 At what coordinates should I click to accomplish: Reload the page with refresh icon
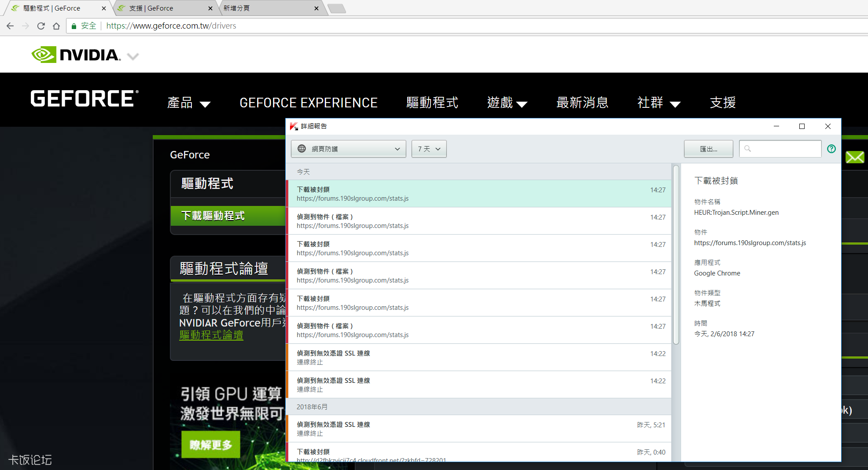41,26
